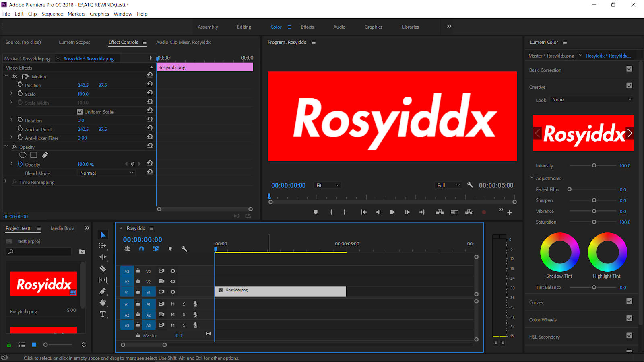
Task: Hide track V1 with eye icon
Action: [x=173, y=292]
